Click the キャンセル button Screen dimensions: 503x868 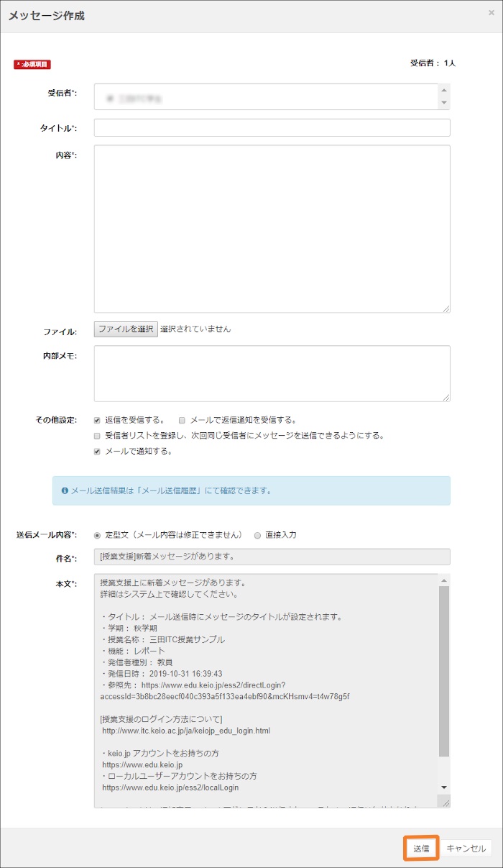(466, 849)
